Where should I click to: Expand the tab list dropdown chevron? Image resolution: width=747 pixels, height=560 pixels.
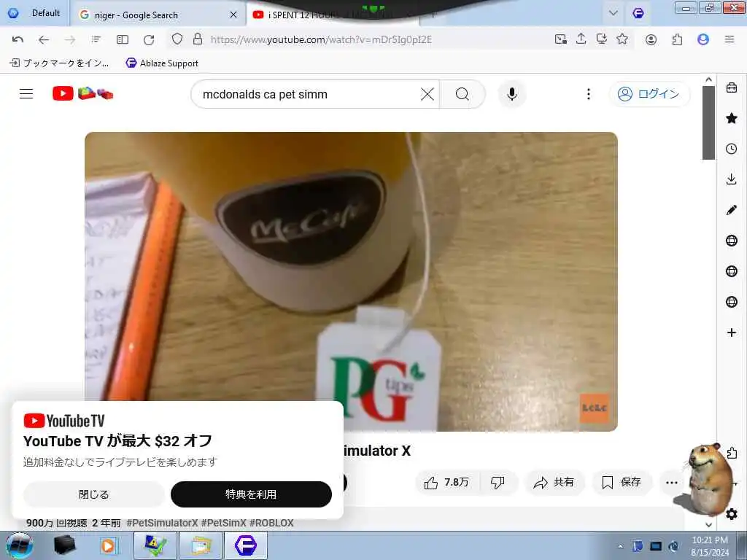[614, 13]
